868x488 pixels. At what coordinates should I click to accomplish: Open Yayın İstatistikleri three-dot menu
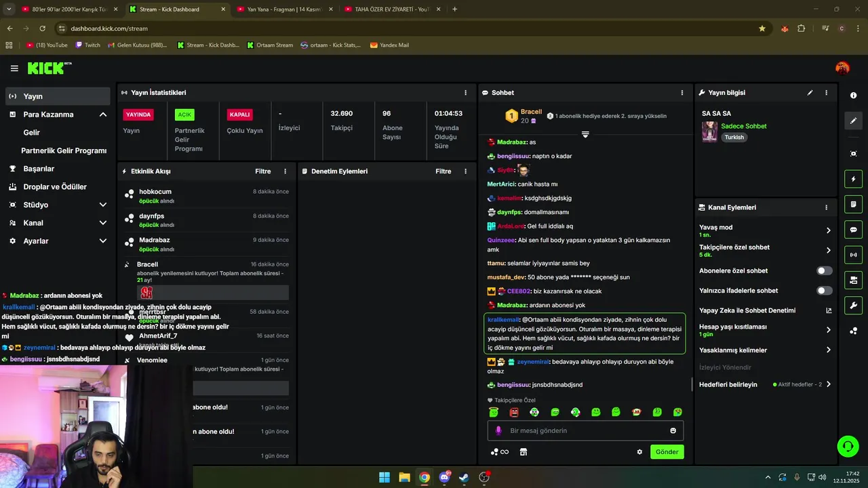tap(465, 93)
